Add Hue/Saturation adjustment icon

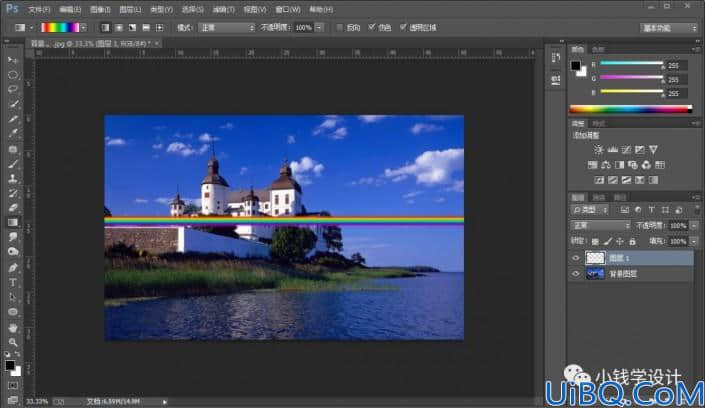[593, 165]
